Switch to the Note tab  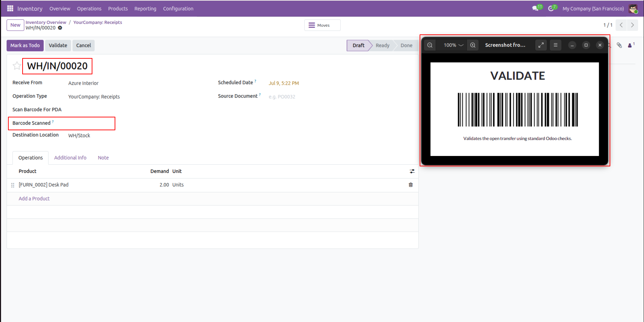(103, 158)
